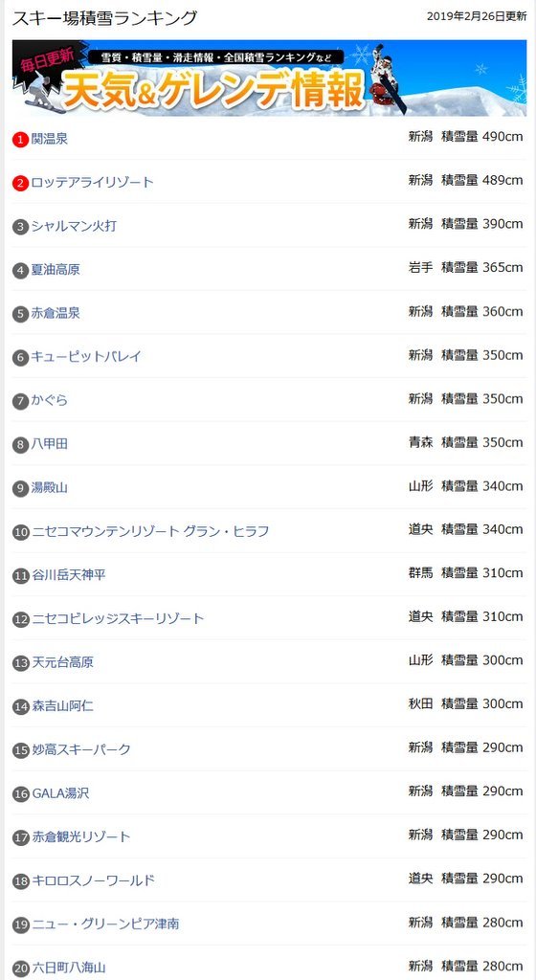Open 夏油高原 resort link
Image resolution: width=536 pixels, height=980 pixels.
(56, 270)
